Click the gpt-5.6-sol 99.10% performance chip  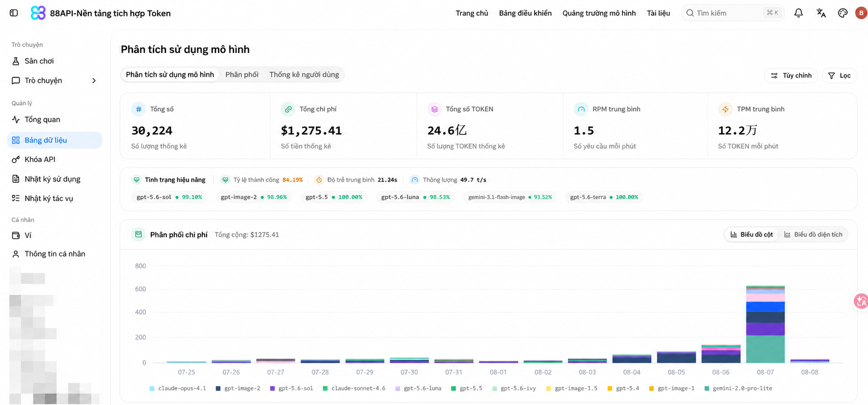[169, 197]
